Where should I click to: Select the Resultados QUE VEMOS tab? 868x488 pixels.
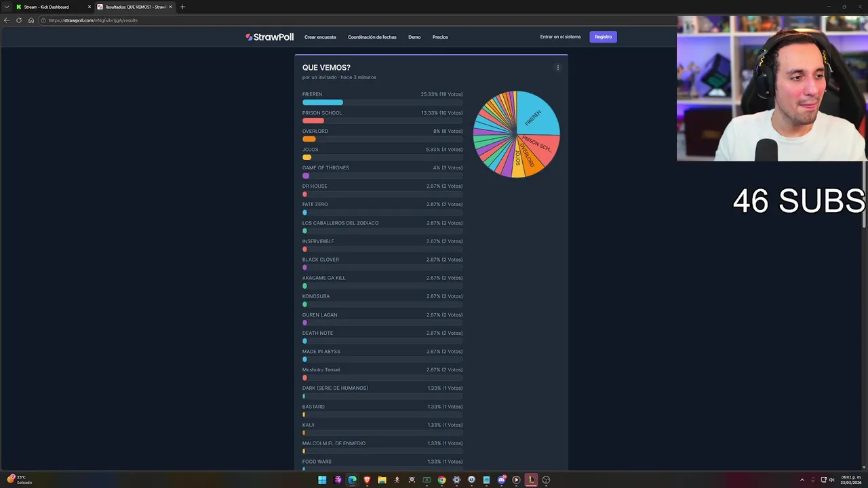[134, 7]
